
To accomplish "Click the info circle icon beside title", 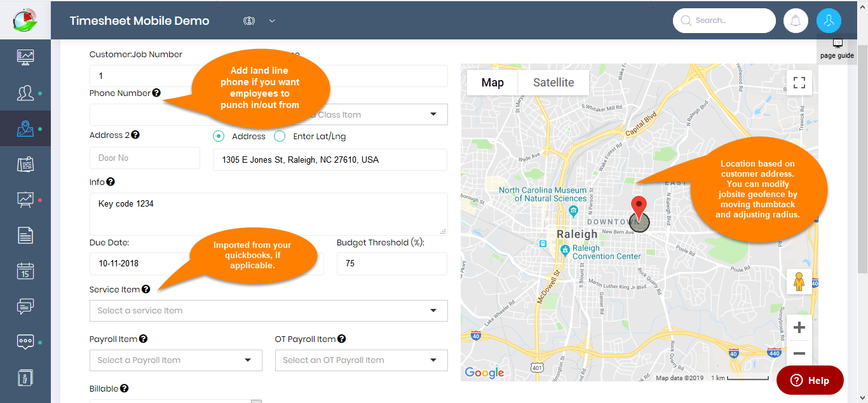I will click(x=249, y=21).
